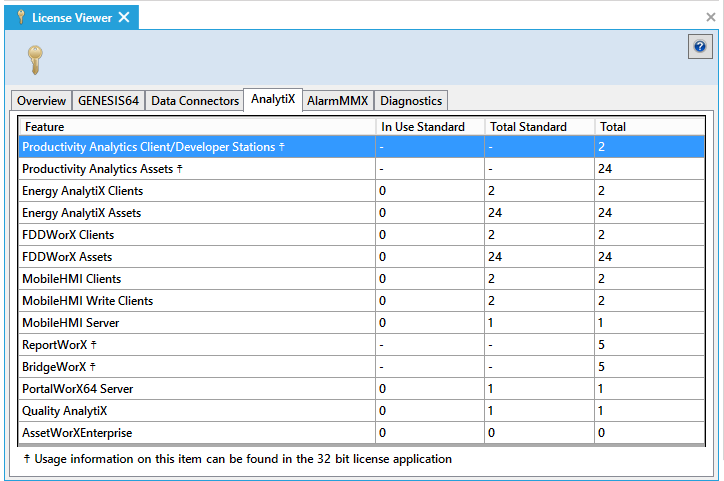724x481 pixels.
Task: Close the License Viewer tab
Action: pyautogui.click(x=124, y=17)
